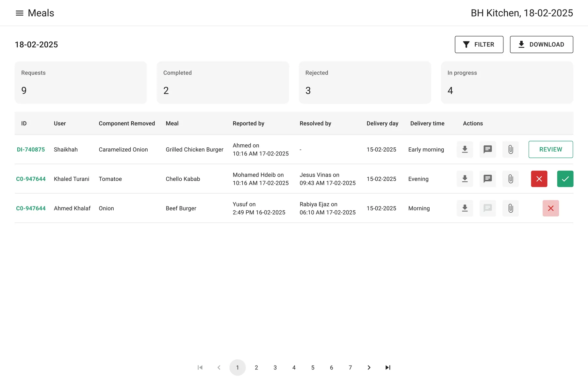Viewport: 588px width, 392px height.
Task: Click the Delivery day column header
Action: point(382,123)
